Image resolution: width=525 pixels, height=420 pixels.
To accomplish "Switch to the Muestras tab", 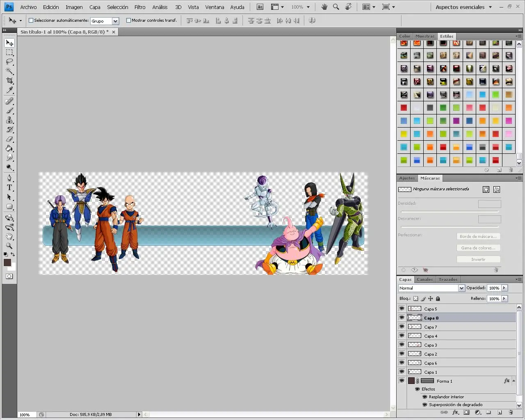I will point(425,36).
